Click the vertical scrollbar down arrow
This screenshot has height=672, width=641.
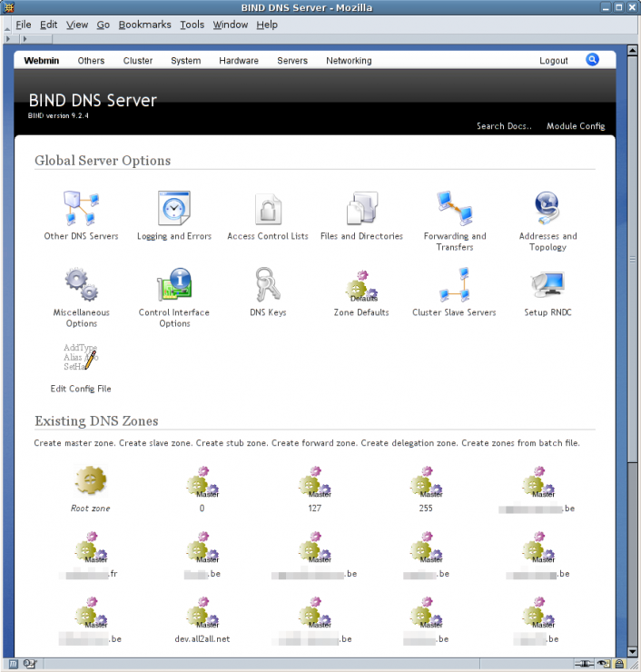point(633,651)
